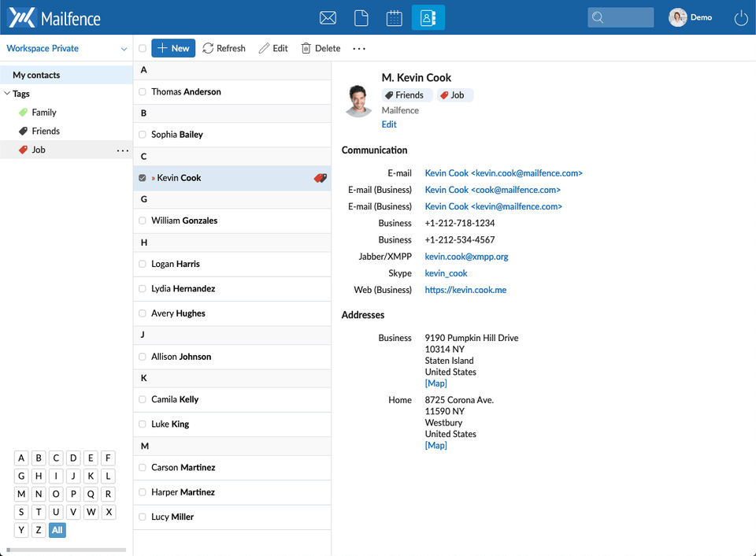Click the Refresh toolbar button
The image size is (756, 556).
[x=224, y=48]
